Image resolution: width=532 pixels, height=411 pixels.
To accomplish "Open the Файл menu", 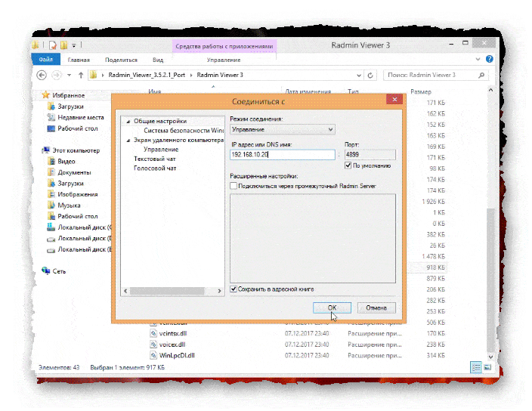I will 46,60.
